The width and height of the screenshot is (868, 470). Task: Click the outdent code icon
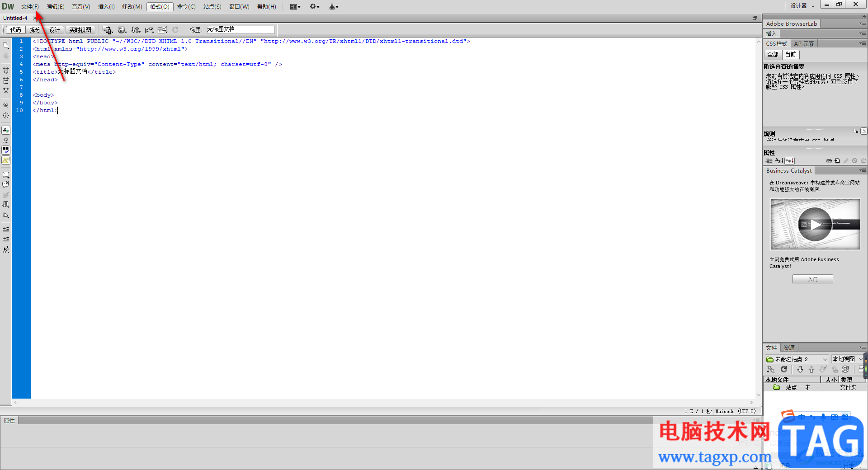[x=6, y=239]
